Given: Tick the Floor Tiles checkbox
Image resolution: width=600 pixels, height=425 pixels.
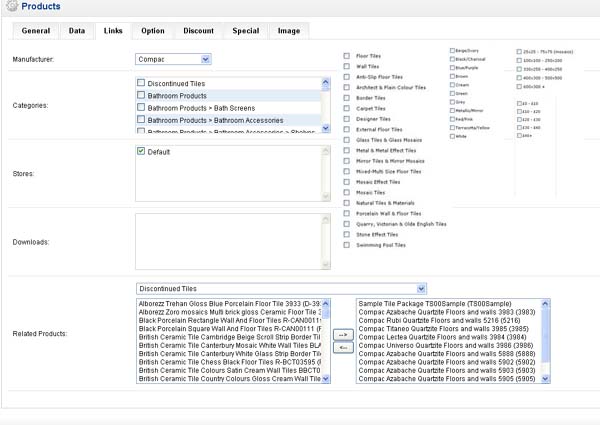Looking at the screenshot, I should 346,56.
